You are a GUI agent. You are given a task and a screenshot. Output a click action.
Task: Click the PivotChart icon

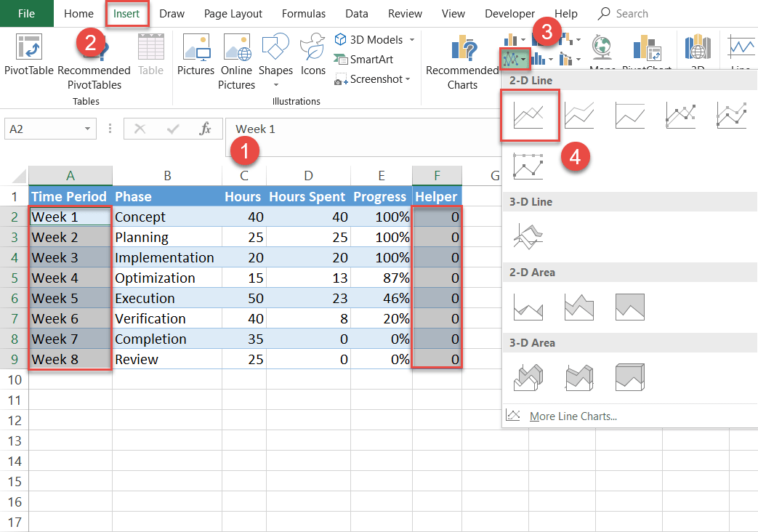point(646,49)
